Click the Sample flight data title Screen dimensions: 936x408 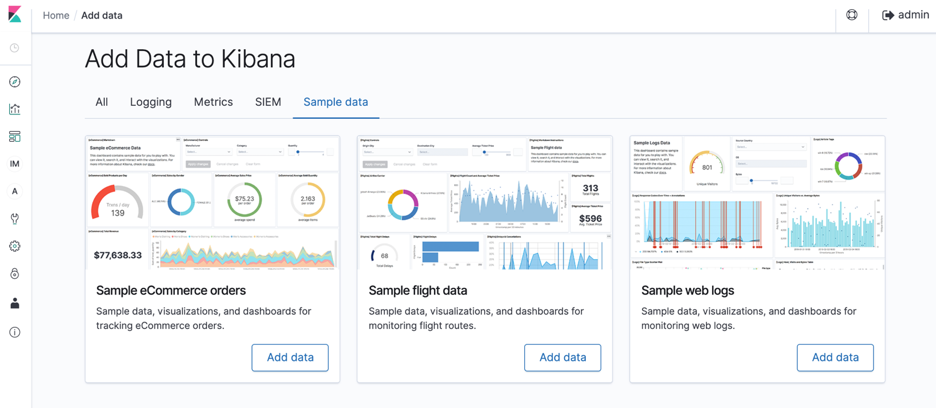coord(418,291)
